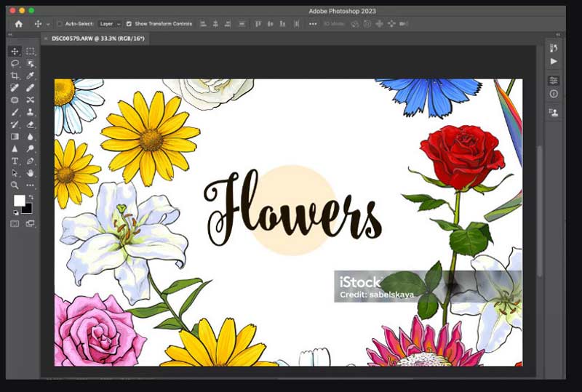
Task: Select the Content-Aware Move tool
Action: tap(31, 100)
